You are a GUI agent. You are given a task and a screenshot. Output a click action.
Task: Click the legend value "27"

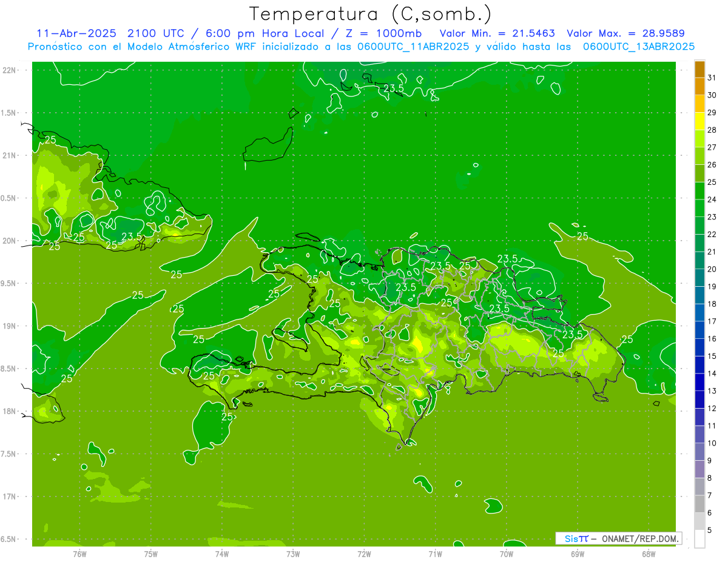tap(712, 147)
